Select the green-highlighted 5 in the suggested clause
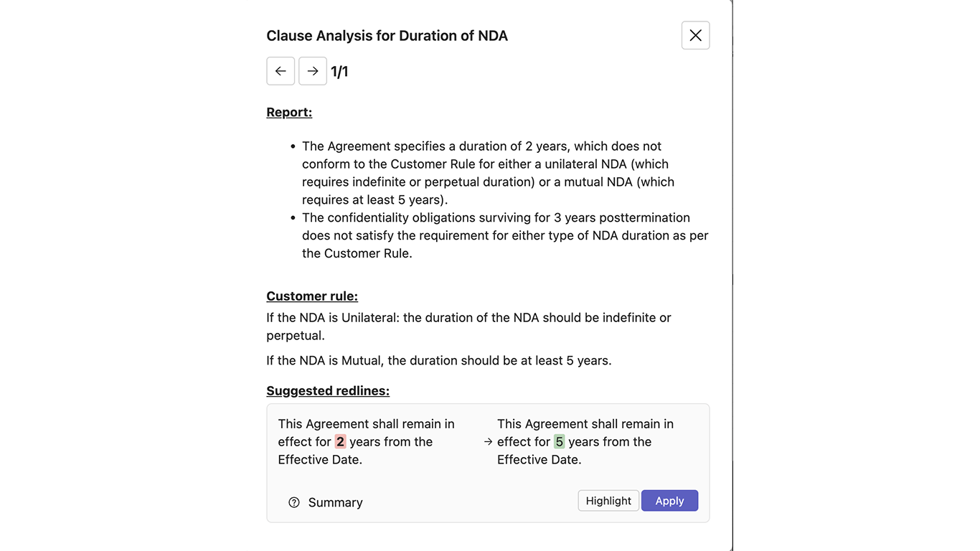 [x=559, y=442]
